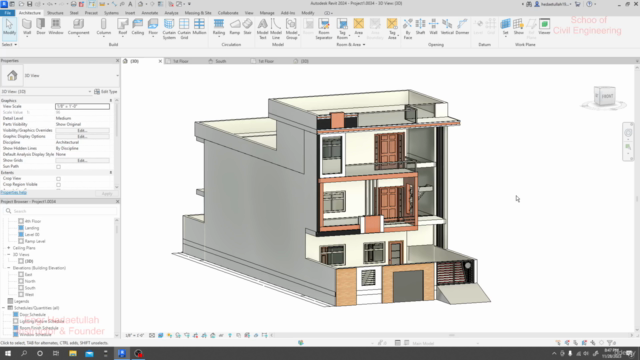Select the Door tool
Viewport: 640px width, 360px height.
click(x=41, y=27)
